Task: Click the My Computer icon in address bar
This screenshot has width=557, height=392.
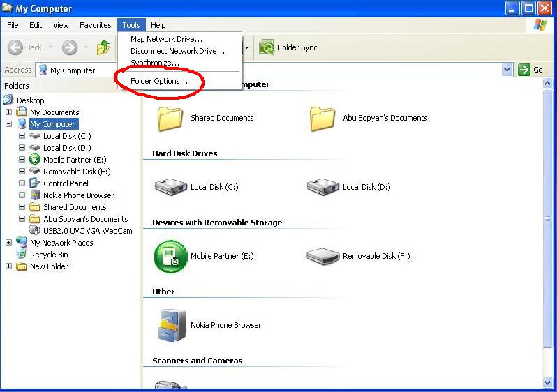Action: (43, 70)
